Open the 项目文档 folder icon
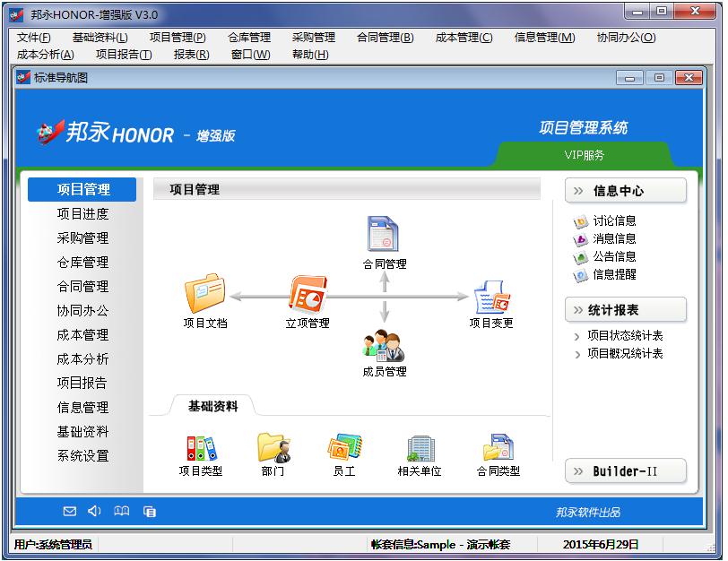Image resolution: width=728 pixels, height=561 pixels. 204,294
